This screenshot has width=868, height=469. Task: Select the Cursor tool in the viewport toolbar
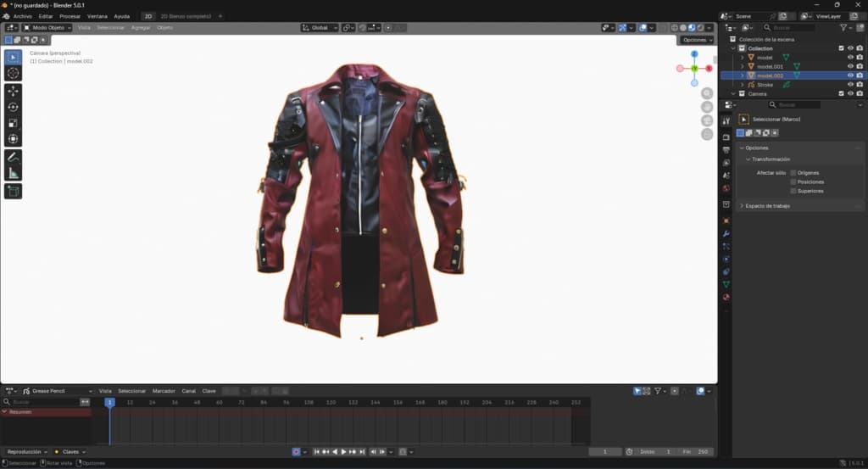pos(14,74)
